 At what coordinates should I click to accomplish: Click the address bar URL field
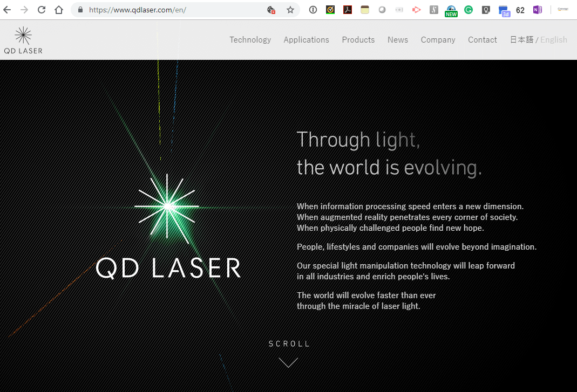tap(173, 10)
